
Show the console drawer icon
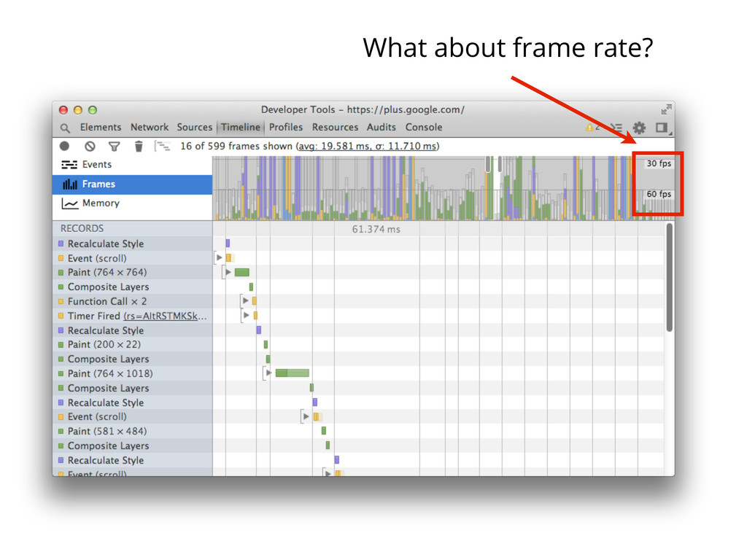point(616,128)
